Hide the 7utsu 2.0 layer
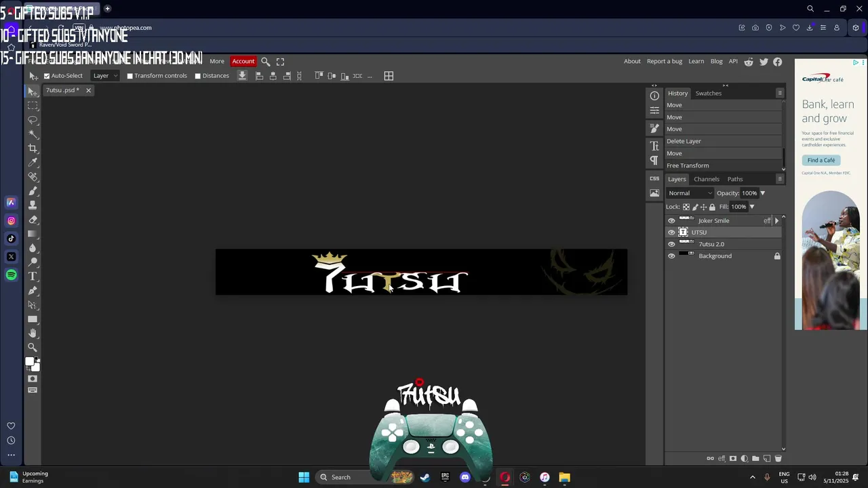 (671, 244)
